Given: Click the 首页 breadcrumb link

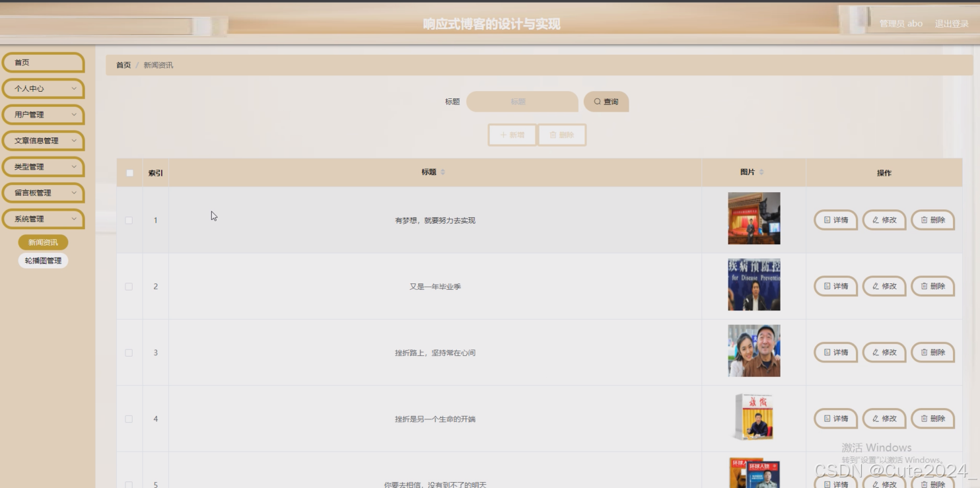Looking at the screenshot, I should point(123,65).
